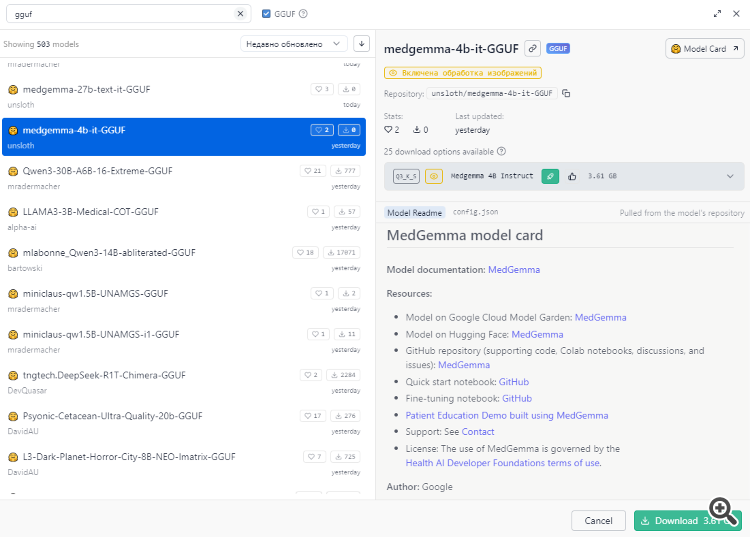Click the Q3_K_S quantization badge
750x537 pixels.
(x=406, y=176)
